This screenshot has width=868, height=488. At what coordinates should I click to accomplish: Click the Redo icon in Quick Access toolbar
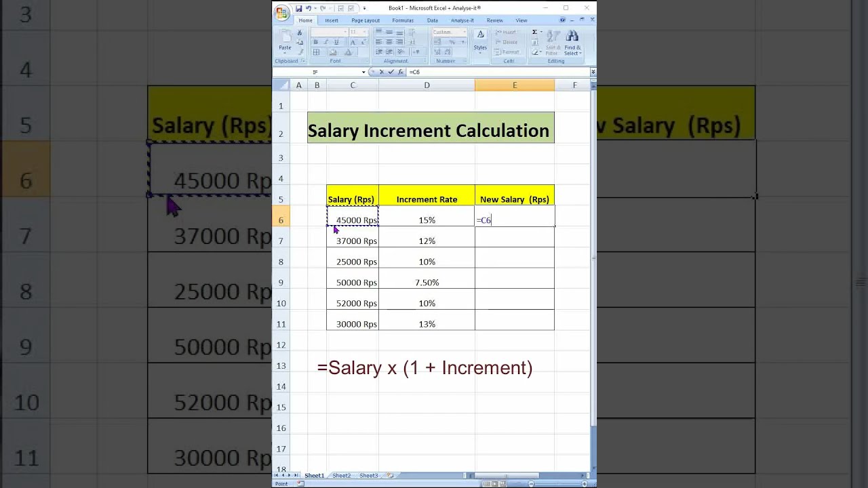click(x=323, y=9)
